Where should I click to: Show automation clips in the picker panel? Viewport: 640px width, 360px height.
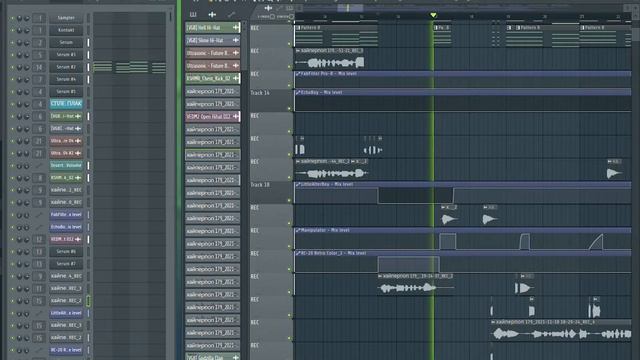coord(231,15)
